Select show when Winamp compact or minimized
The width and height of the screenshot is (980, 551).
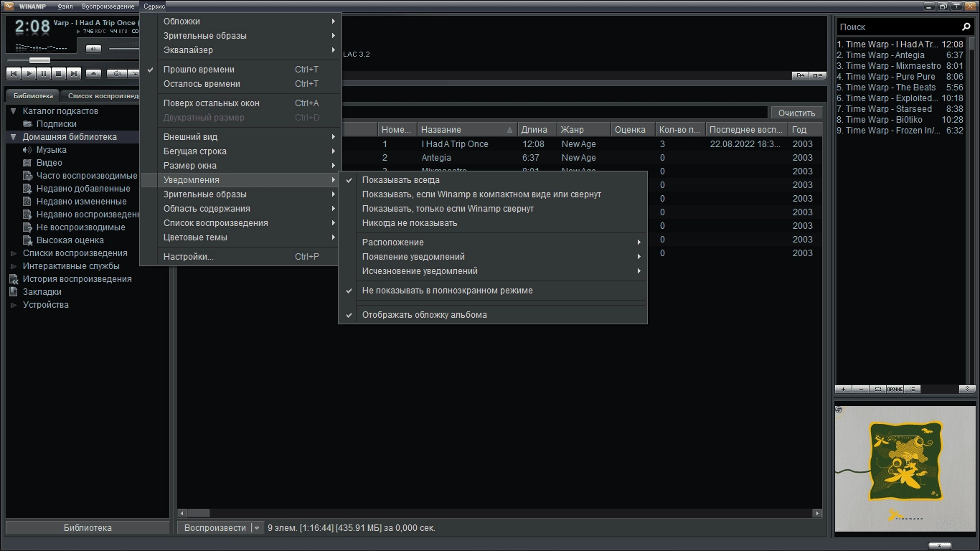point(493,194)
